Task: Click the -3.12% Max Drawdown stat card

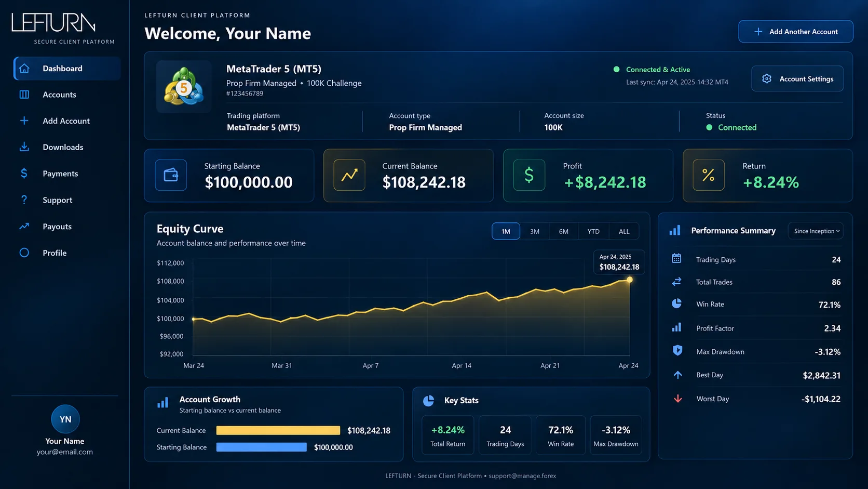Action: [x=616, y=435]
